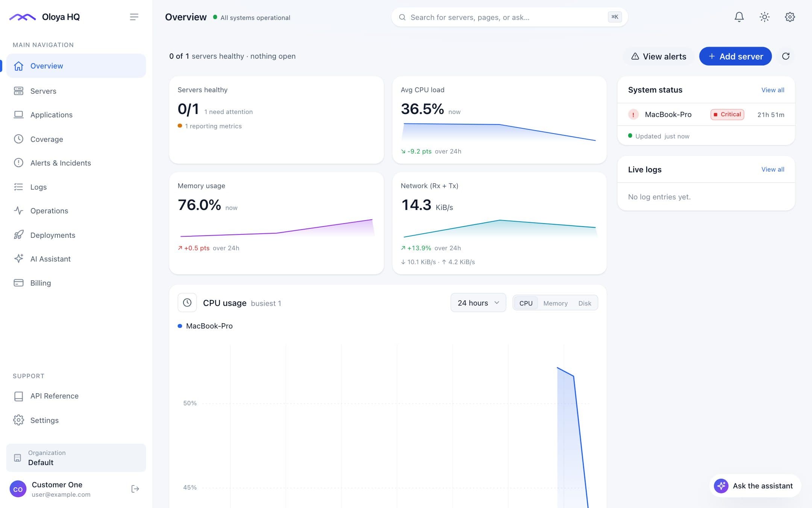Click the Network sparkline chart
Image resolution: width=812 pixels, height=508 pixels.
pos(499,228)
